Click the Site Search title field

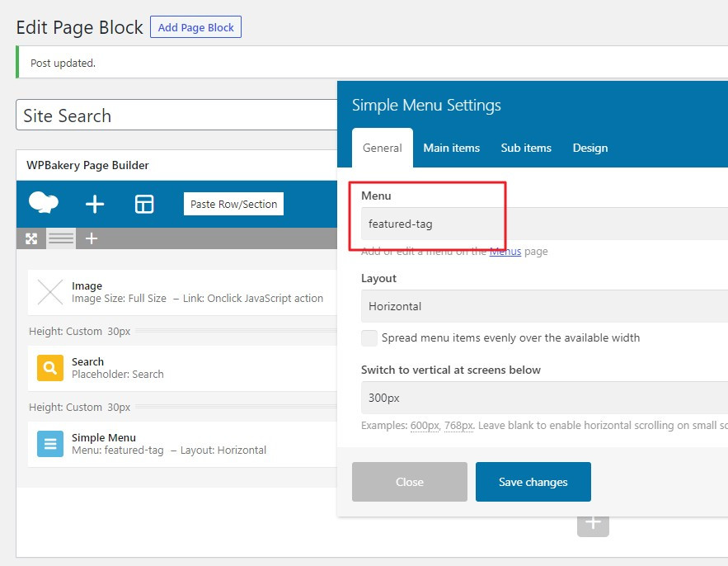pyautogui.click(x=176, y=116)
